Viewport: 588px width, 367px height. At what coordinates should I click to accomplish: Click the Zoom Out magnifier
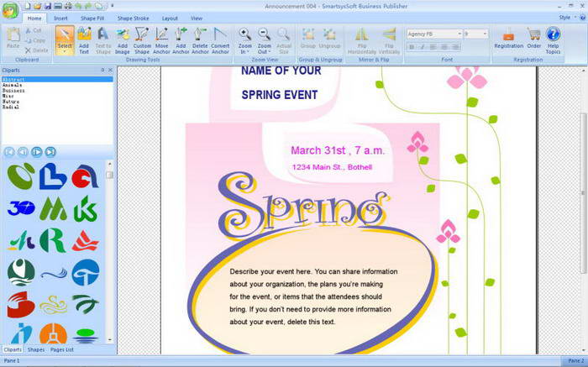264,40
